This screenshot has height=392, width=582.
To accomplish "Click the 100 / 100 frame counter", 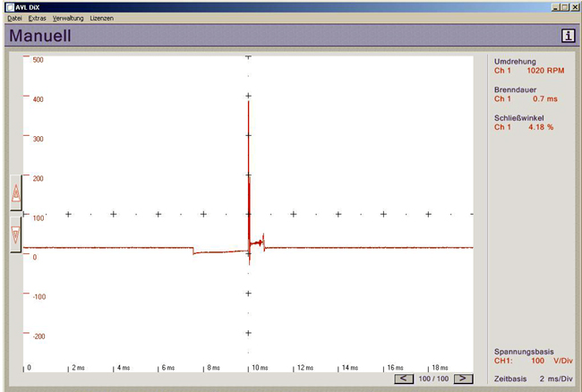I will coord(433,379).
